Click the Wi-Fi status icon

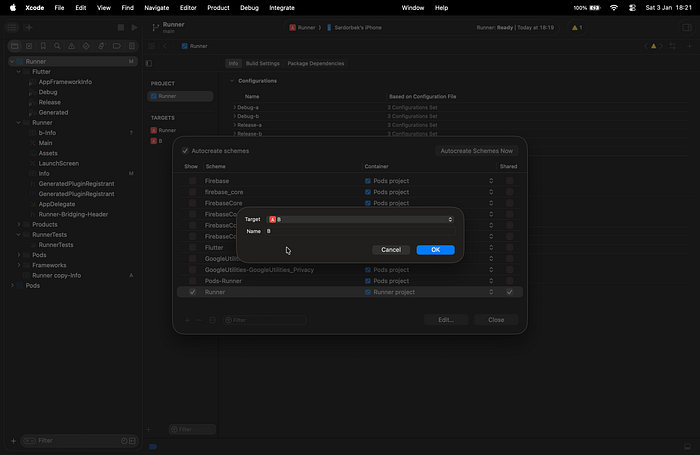pos(614,8)
